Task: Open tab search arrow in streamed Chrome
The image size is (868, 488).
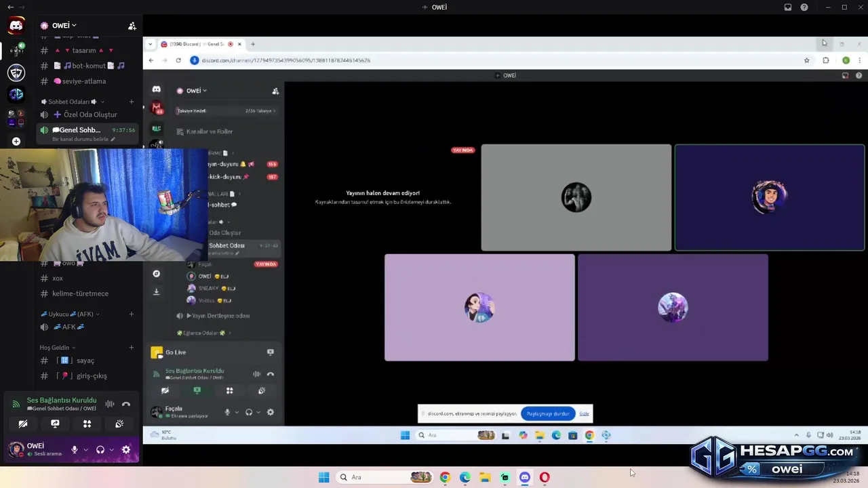Action: pyautogui.click(x=151, y=44)
